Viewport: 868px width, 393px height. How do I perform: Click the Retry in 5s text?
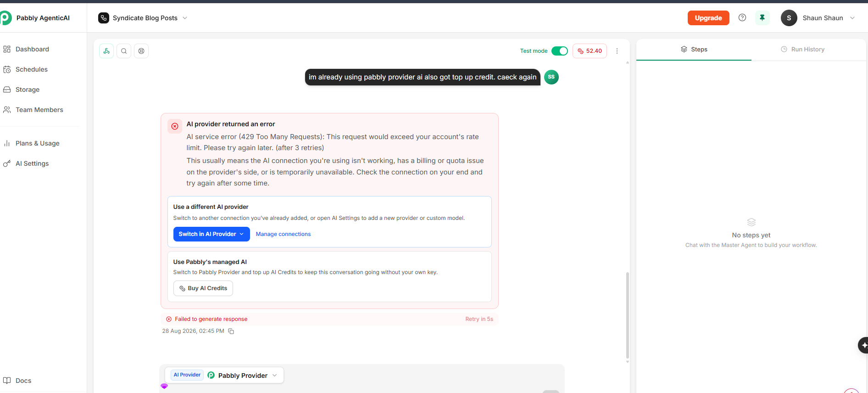(x=479, y=319)
